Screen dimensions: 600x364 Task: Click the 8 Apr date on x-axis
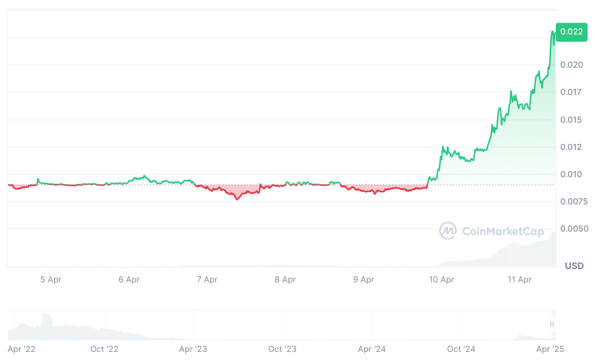click(285, 279)
